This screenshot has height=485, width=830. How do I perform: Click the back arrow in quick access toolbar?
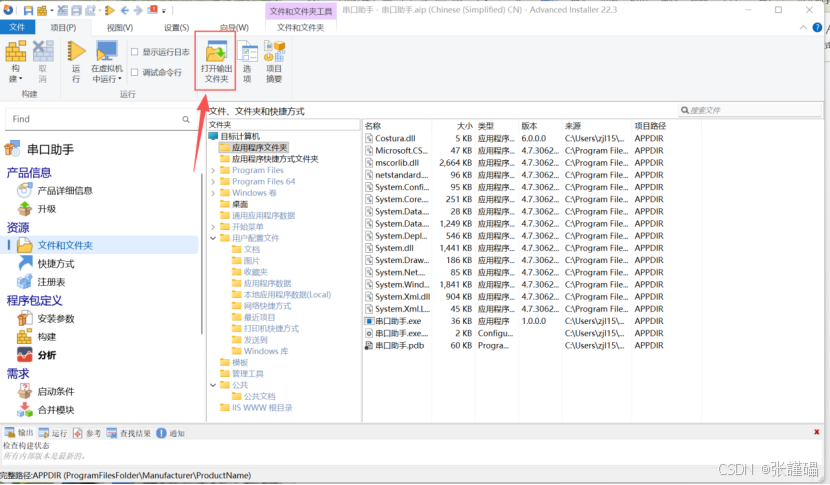click(x=124, y=10)
